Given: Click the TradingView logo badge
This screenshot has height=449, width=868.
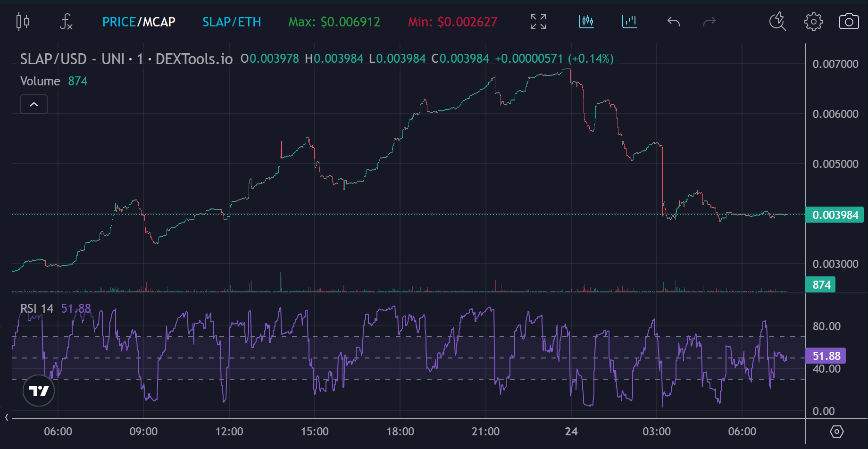Looking at the screenshot, I should (x=39, y=391).
